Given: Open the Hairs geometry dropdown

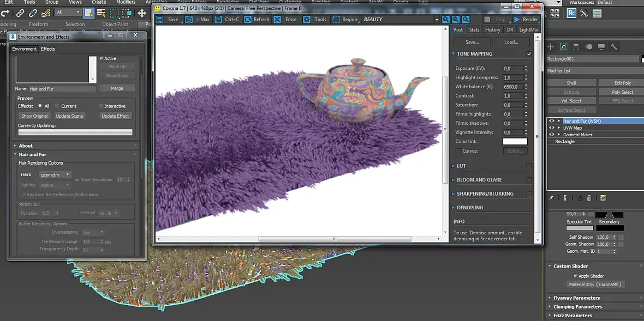Looking at the screenshot, I should coord(55,175).
